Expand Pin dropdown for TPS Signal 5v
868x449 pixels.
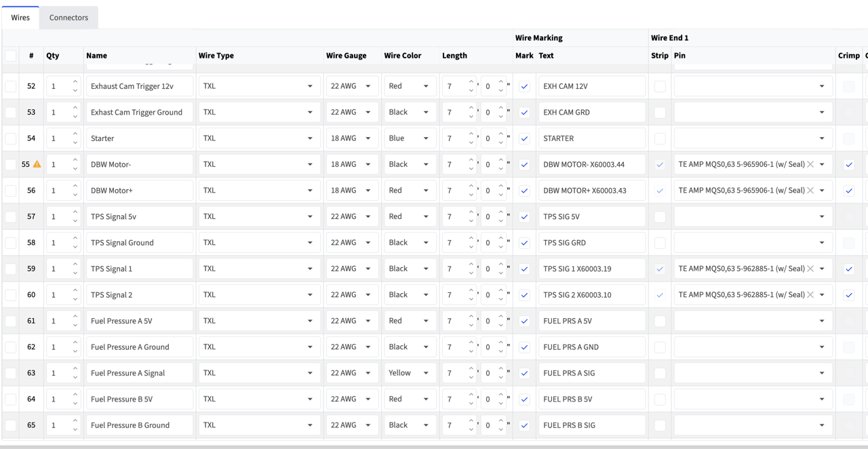821,217
